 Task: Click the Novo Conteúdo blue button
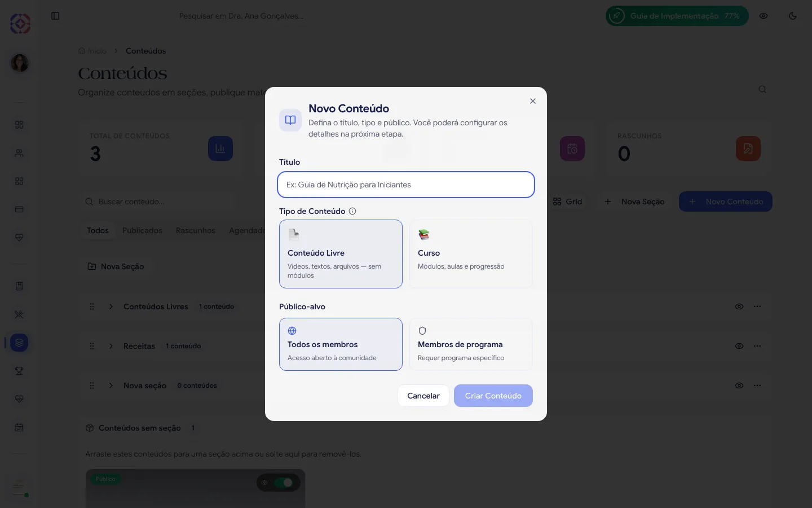[726, 202]
